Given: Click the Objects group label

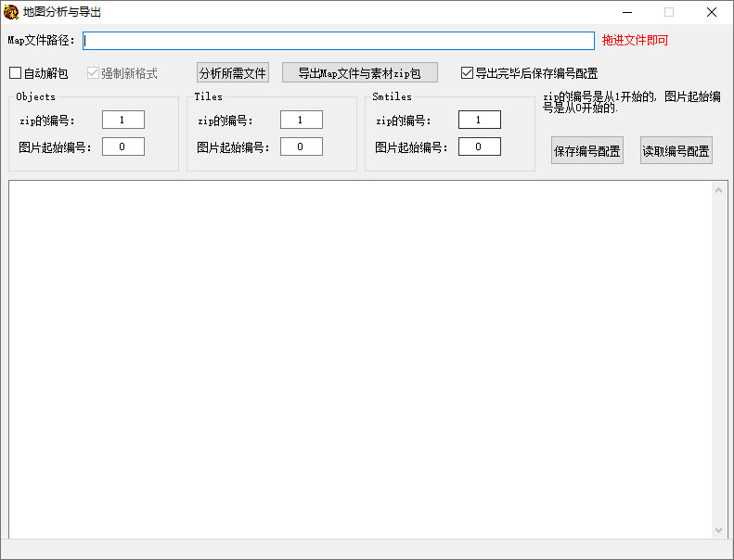Looking at the screenshot, I should pos(35,96).
